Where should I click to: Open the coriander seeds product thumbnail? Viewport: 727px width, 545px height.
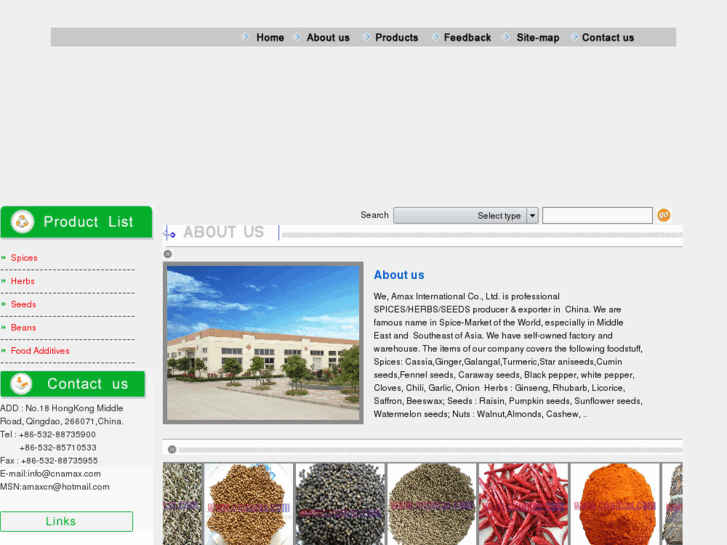pos(249,504)
